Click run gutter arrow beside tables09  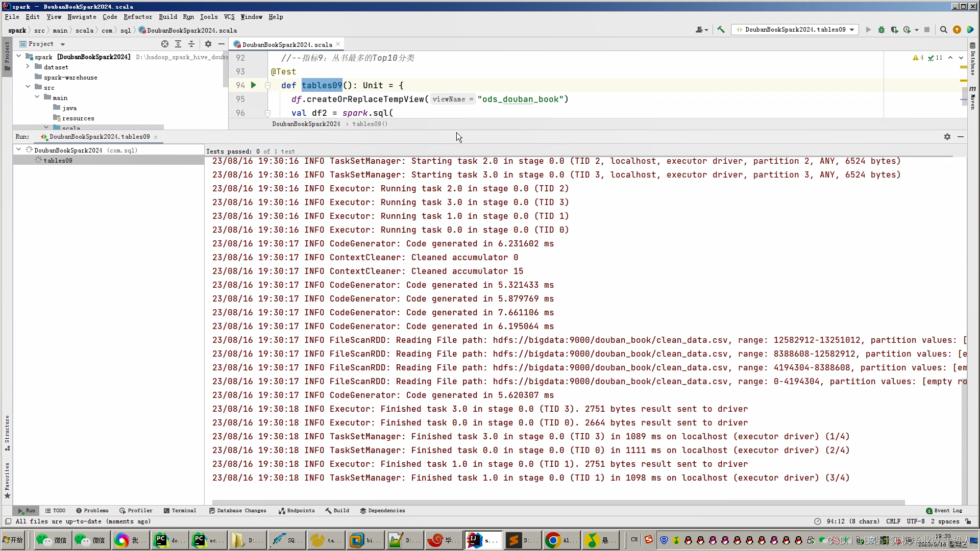click(x=254, y=85)
